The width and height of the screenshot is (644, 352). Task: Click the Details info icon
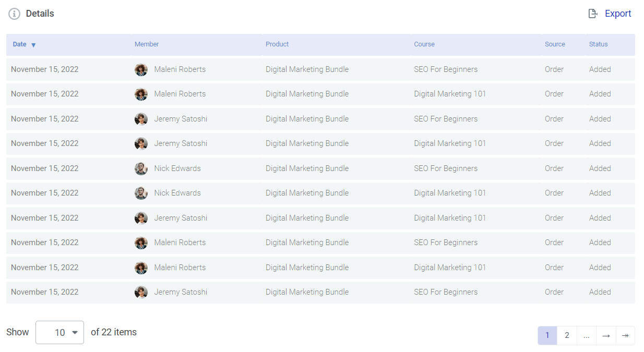pos(15,14)
